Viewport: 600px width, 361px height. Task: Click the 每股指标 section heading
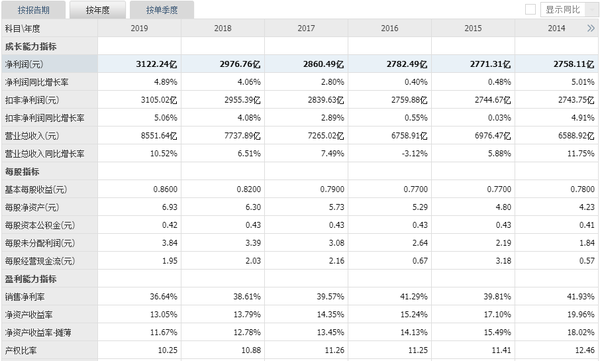[22, 172]
